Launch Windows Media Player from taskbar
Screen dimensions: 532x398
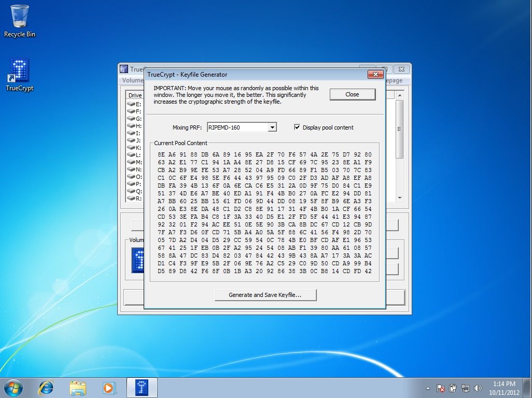(109, 388)
